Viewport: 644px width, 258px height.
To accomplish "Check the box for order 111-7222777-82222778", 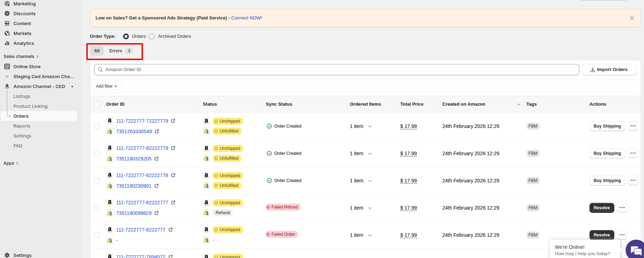I will 97,181.
